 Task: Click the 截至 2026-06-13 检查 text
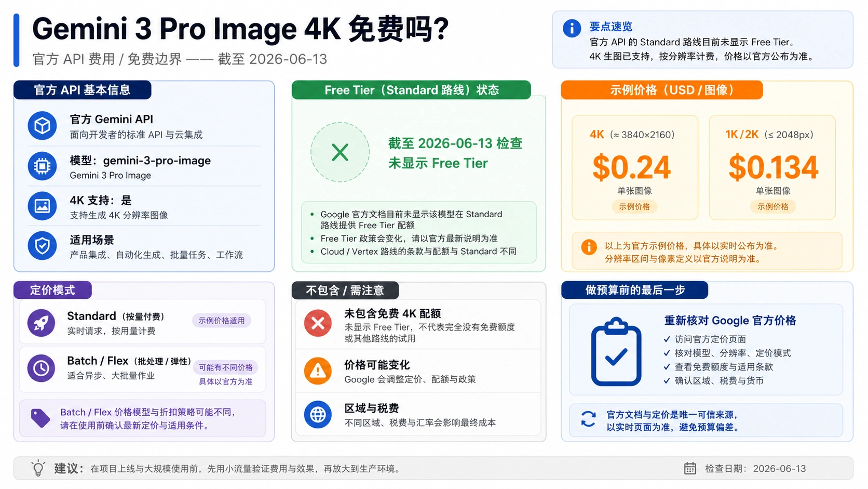point(455,143)
